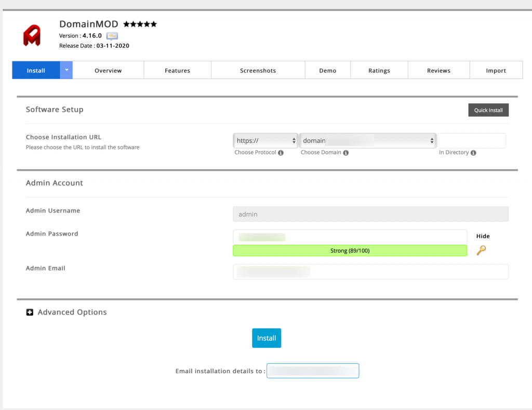Switch to the Overview tab
The image size is (532, 410).
(x=108, y=71)
